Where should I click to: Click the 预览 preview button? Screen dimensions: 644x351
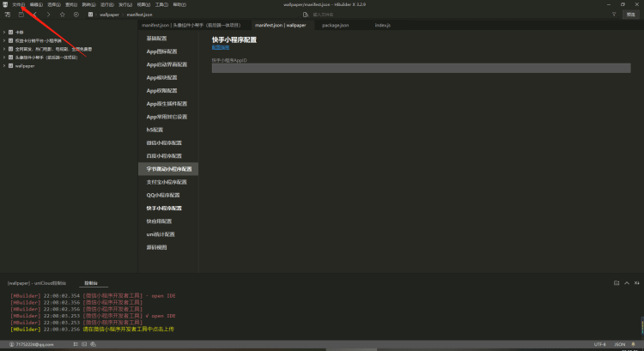[x=631, y=15]
